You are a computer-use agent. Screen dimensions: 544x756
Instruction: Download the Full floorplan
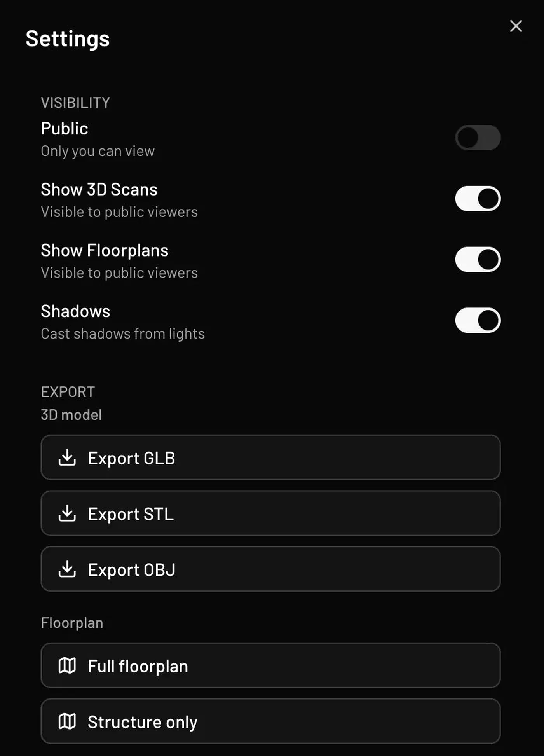click(x=270, y=665)
